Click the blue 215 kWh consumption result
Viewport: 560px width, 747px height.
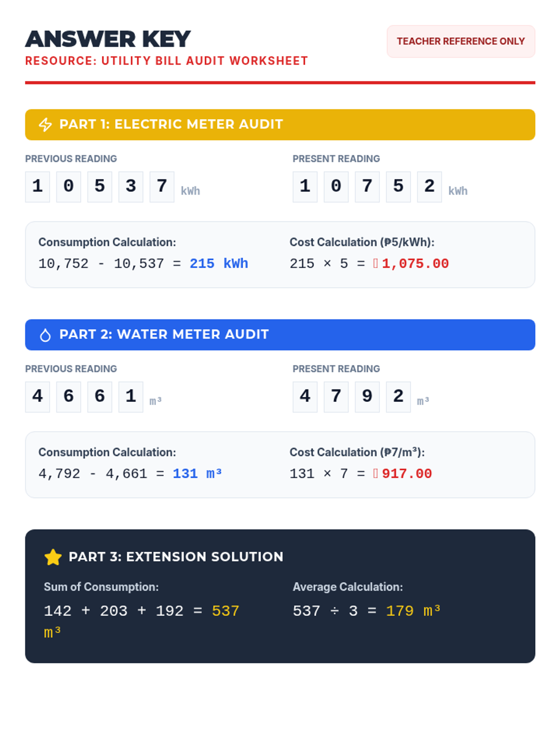tap(218, 264)
